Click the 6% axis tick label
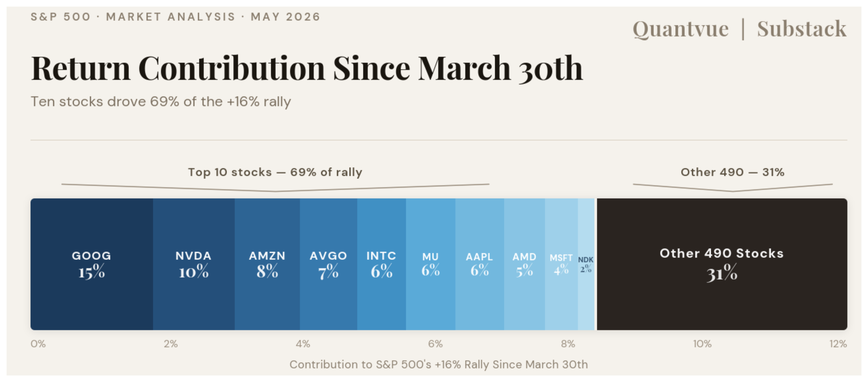Image resolution: width=868 pixels, height=382 pixels. [435, 344]
